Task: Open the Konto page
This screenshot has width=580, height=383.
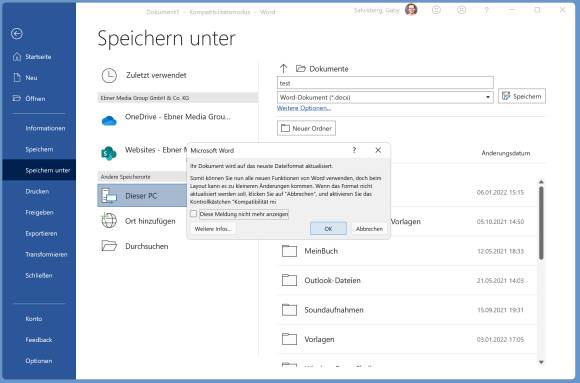Action: [x=34, y=319]
